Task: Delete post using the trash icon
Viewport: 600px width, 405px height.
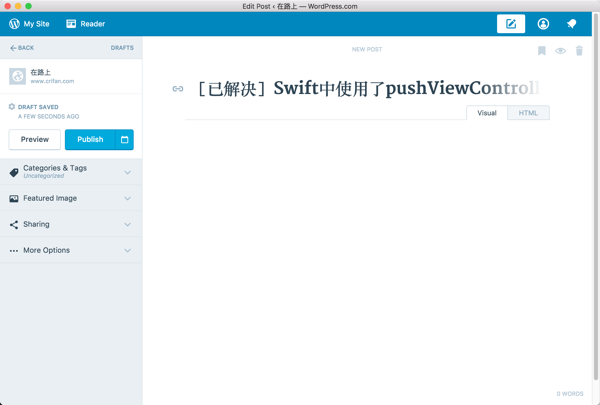Action: [x=579, y=51]
